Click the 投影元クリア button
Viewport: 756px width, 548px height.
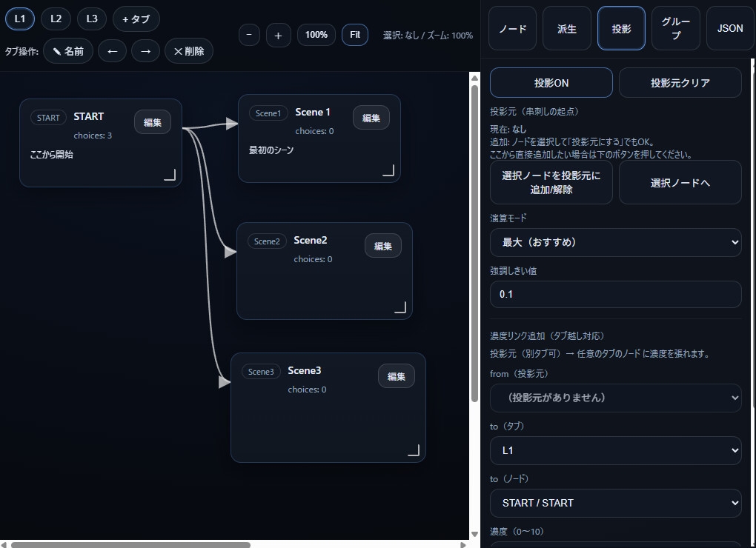[x=680, y=82]
